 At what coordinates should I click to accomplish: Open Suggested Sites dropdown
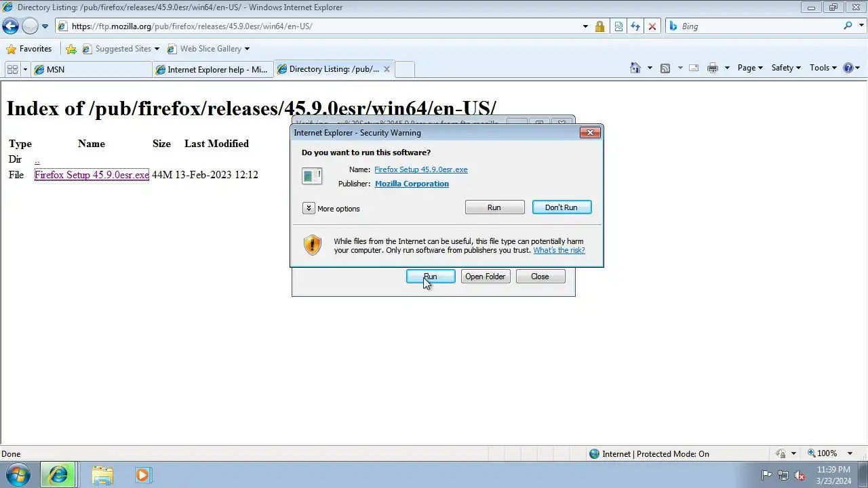click(x=121, y=49)
